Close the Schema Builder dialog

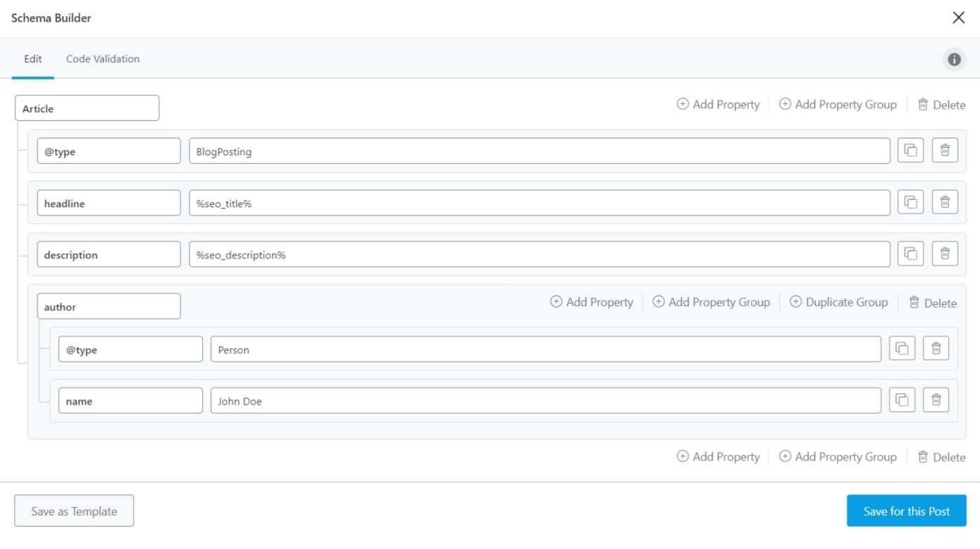point(958,18)
